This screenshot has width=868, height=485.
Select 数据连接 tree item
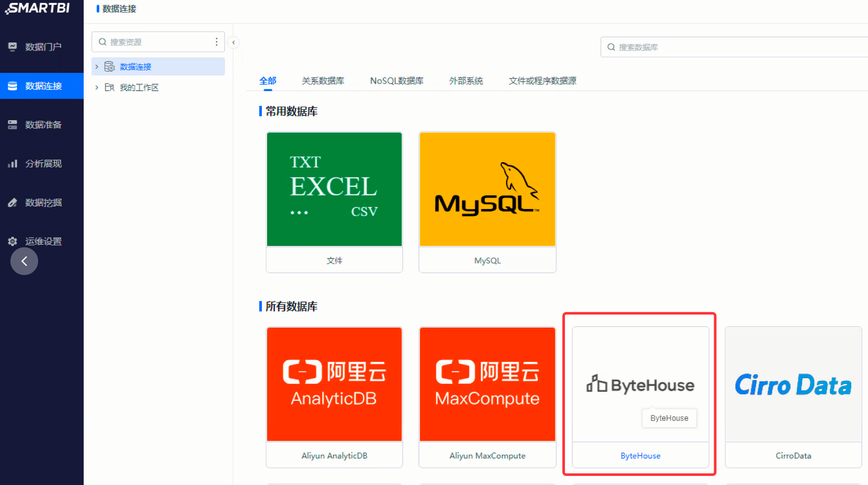pyautogui.click(x=158, y=66)
